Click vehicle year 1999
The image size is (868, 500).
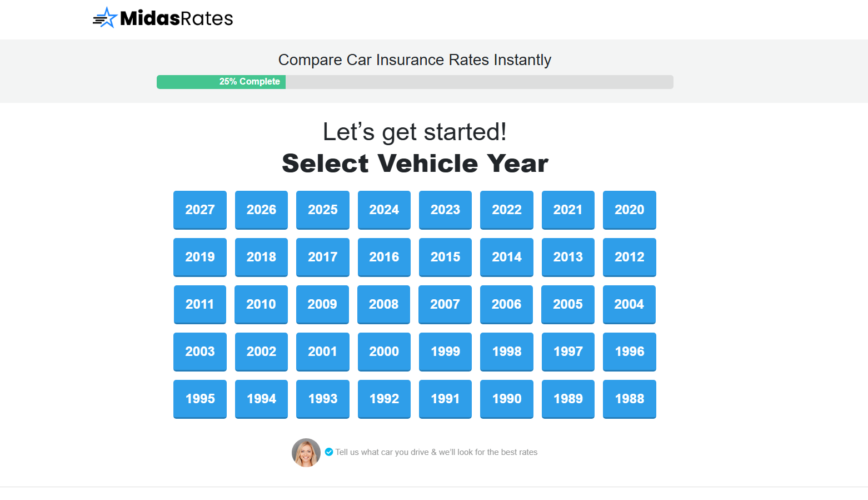tap(445, 352)
